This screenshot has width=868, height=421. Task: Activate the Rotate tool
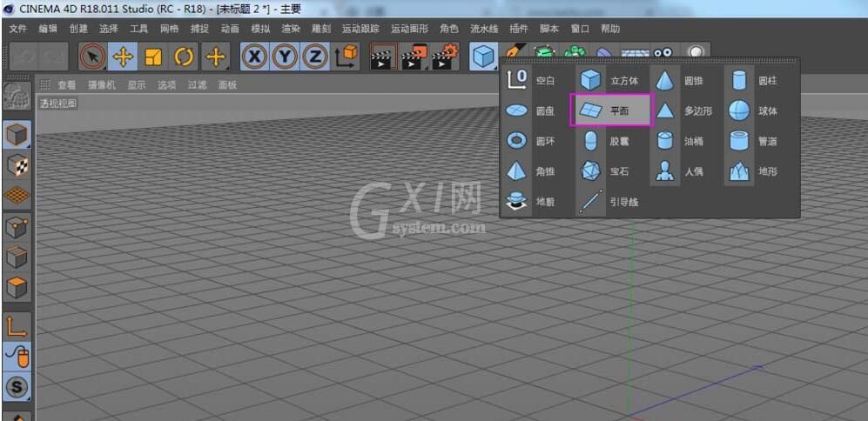(183, 57)
